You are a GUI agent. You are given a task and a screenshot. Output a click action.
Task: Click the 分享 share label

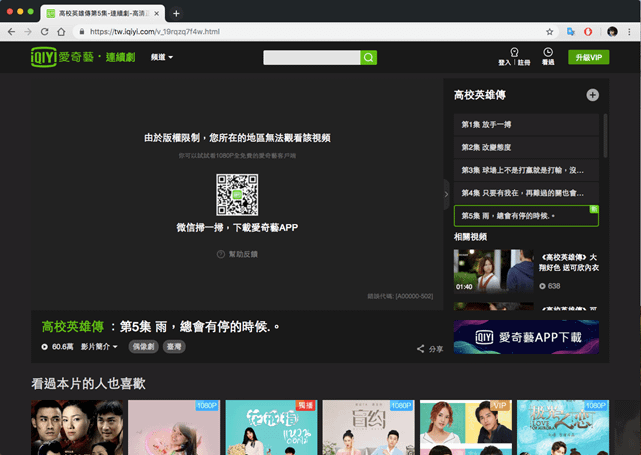(x=436, y=349)
